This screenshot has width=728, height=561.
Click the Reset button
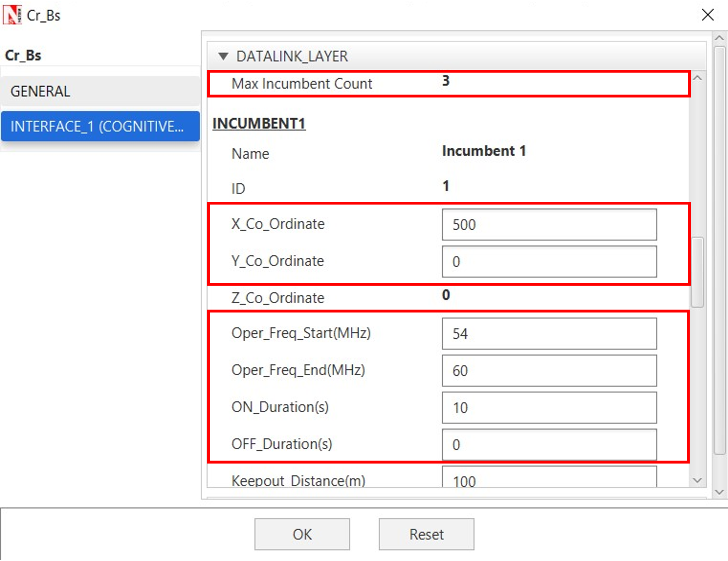click(426, 534)
